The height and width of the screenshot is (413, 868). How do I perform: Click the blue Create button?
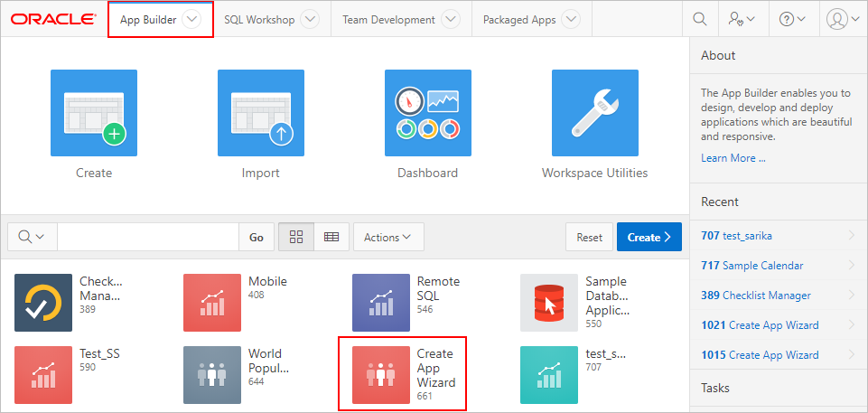[x=649, y=237]
